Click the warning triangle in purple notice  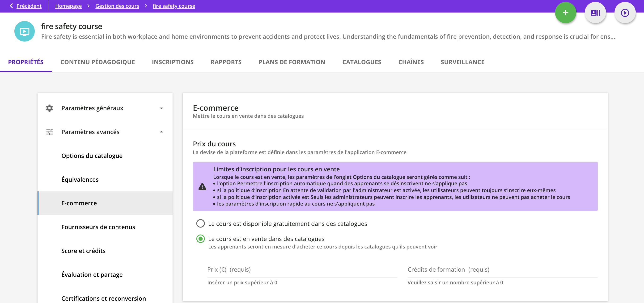(x=202, y=186)
